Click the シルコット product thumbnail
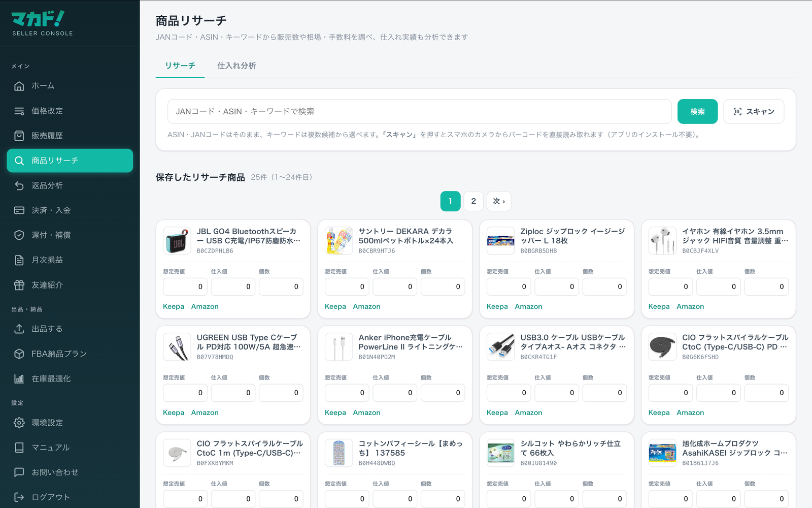 [x=501, y=453]
